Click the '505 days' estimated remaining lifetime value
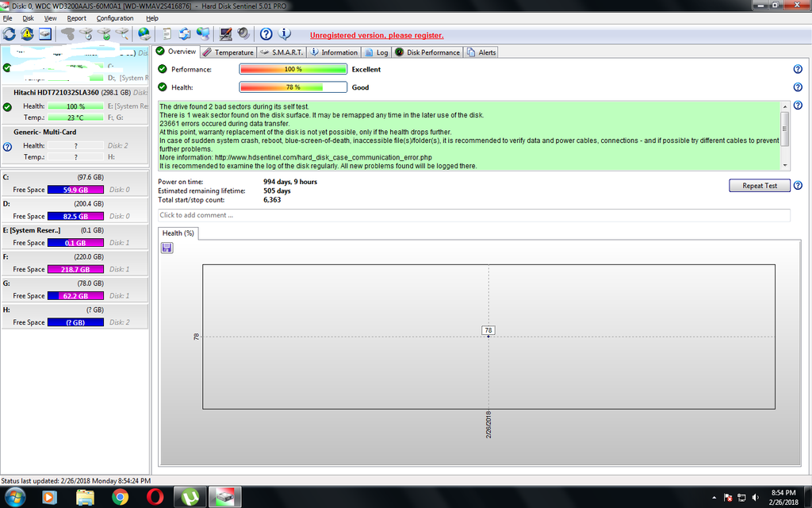812x508 pixels. [277, 190]
